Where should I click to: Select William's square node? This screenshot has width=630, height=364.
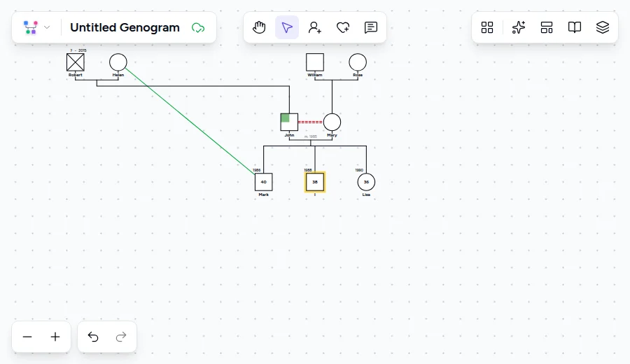coord(315,62)
